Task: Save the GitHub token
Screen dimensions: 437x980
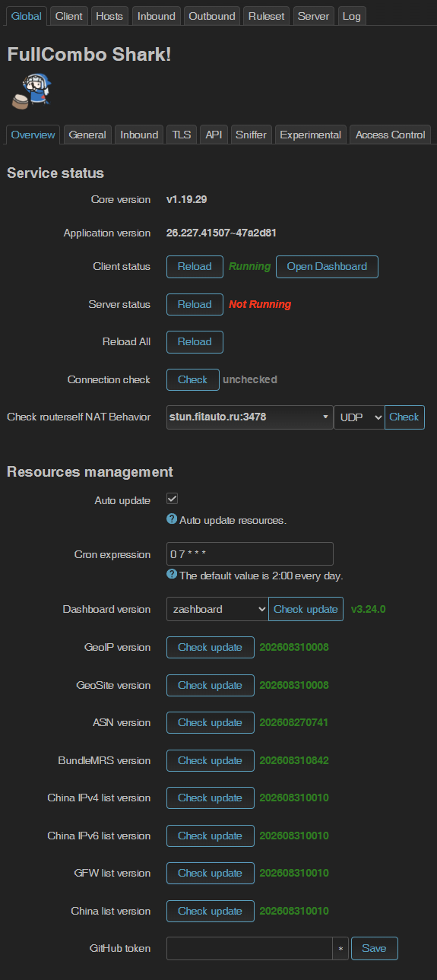Action: pos(374,948)
